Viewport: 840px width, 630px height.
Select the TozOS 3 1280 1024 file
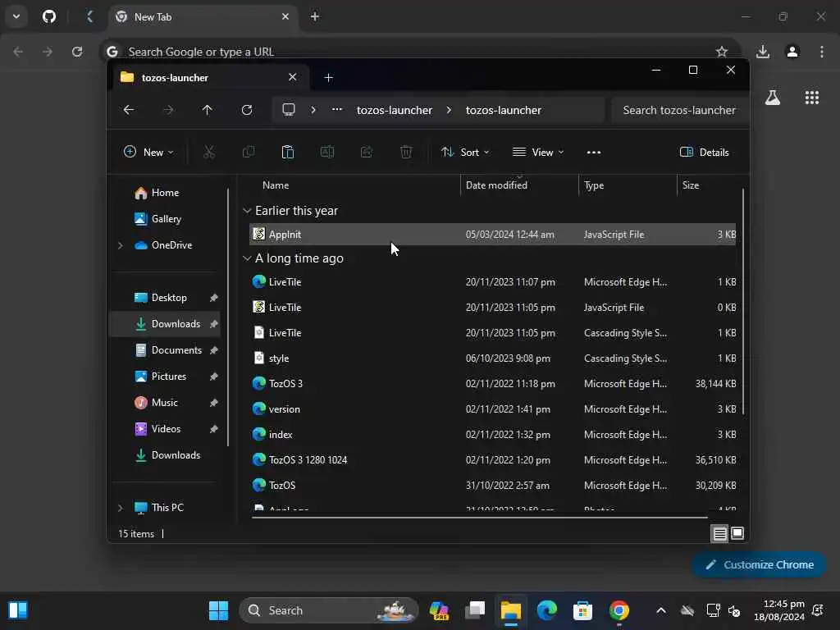[492, 460]
